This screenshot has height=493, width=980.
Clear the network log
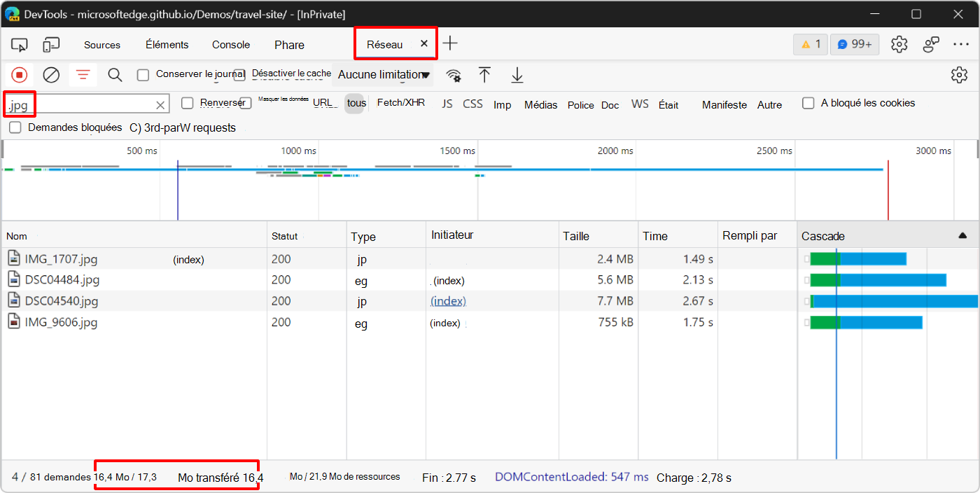coord(51,75)
